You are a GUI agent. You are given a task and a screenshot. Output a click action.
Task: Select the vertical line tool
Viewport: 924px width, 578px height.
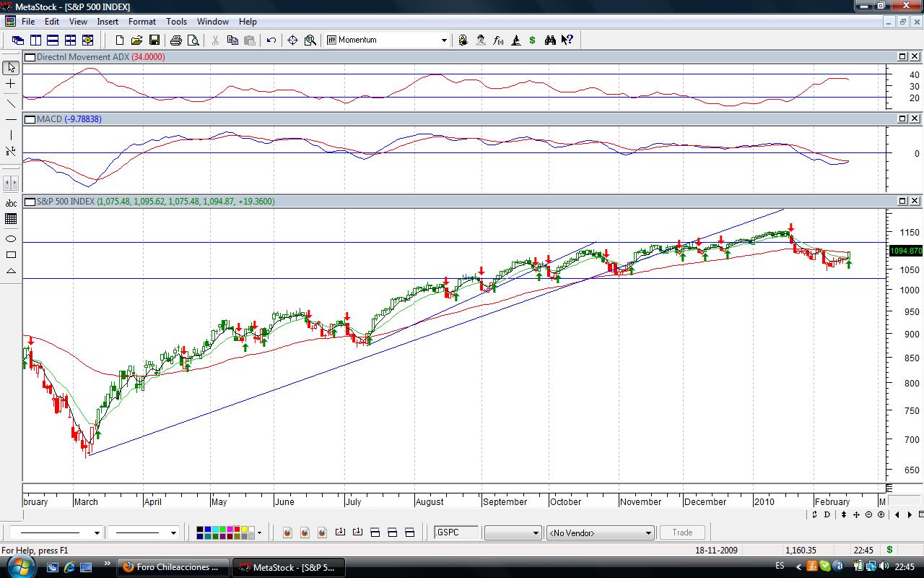tap(11, 135)
